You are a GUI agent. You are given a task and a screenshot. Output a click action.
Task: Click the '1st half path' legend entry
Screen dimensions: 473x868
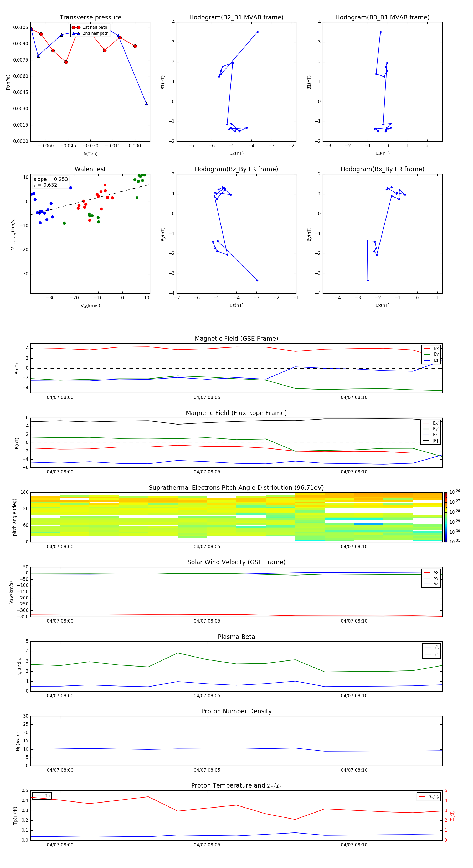coord(90,27)
